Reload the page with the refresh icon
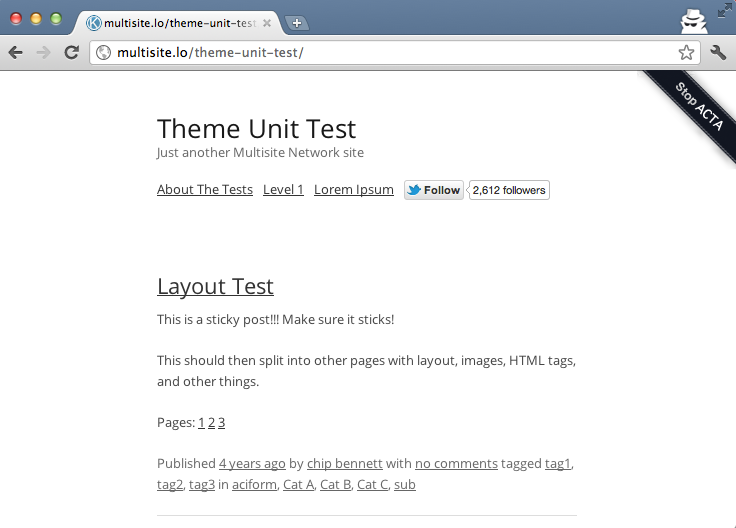The height and width of the screenshot is (528, 736). click(71, 52)
